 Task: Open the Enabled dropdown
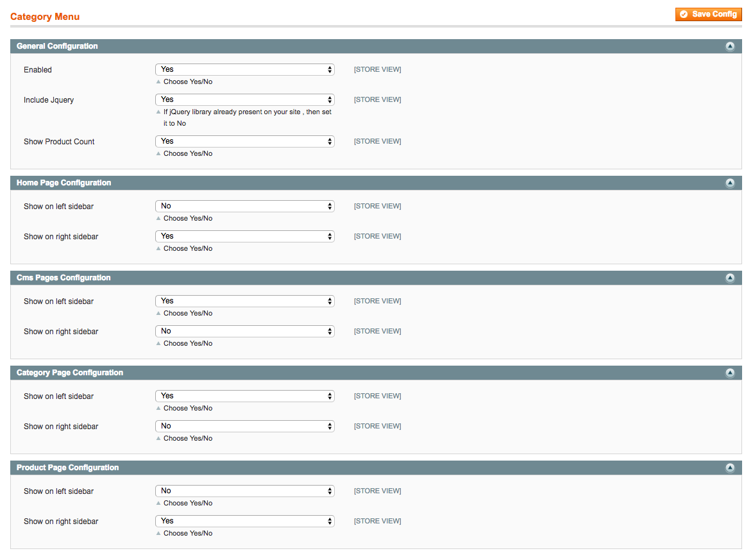pyautogui.click(x=245, y=70)
